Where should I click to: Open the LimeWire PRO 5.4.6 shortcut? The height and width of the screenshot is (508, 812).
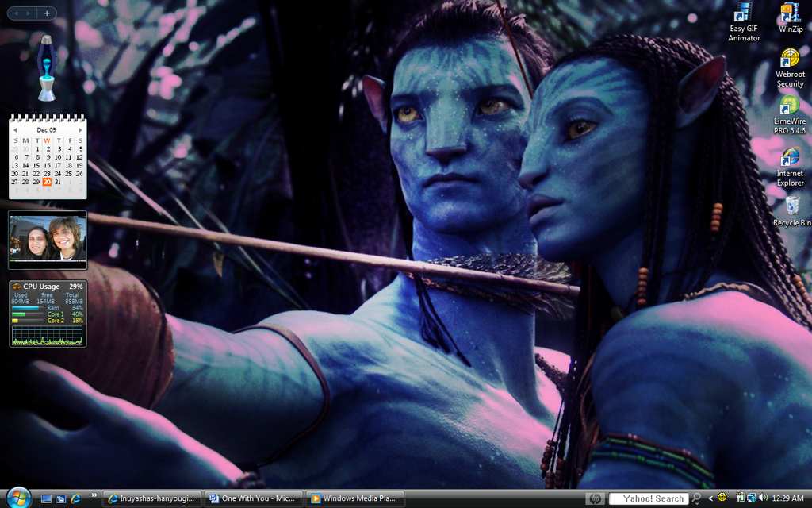tap(790, 114)
